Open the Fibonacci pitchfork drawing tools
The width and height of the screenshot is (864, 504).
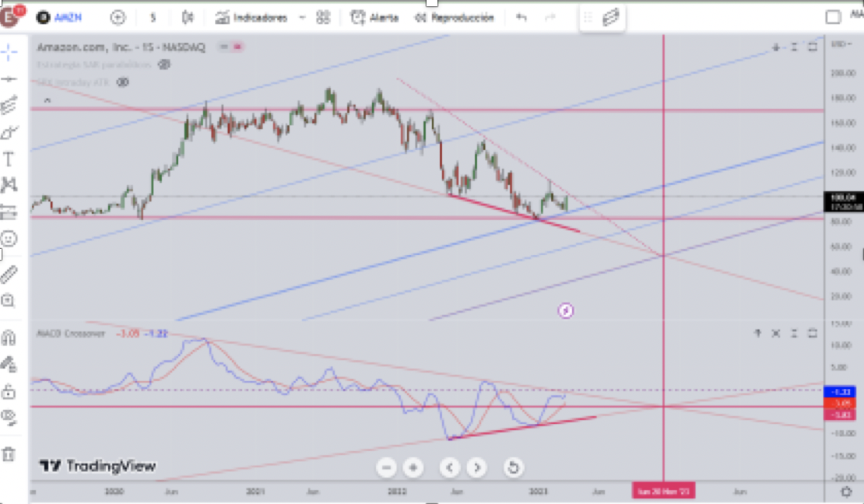pos(9,105)
